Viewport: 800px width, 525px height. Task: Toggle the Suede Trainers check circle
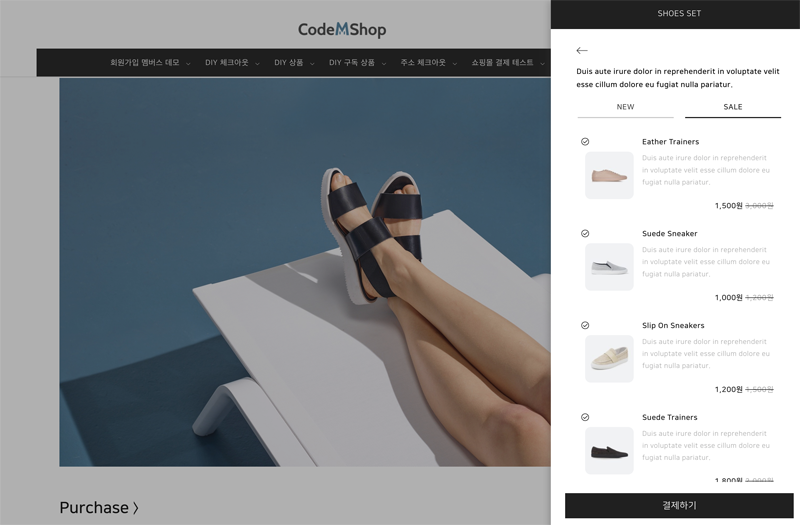click(x=585, y=417)
